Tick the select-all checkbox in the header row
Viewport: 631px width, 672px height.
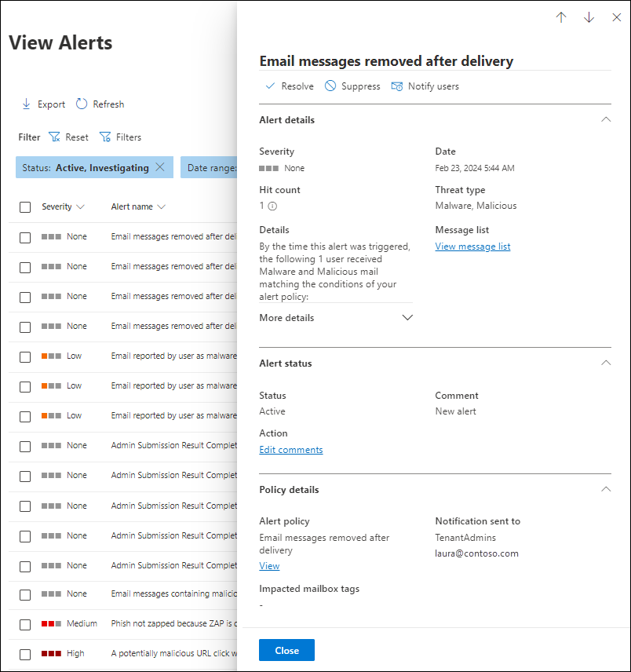pyautogui.click(x=25, y=207)
